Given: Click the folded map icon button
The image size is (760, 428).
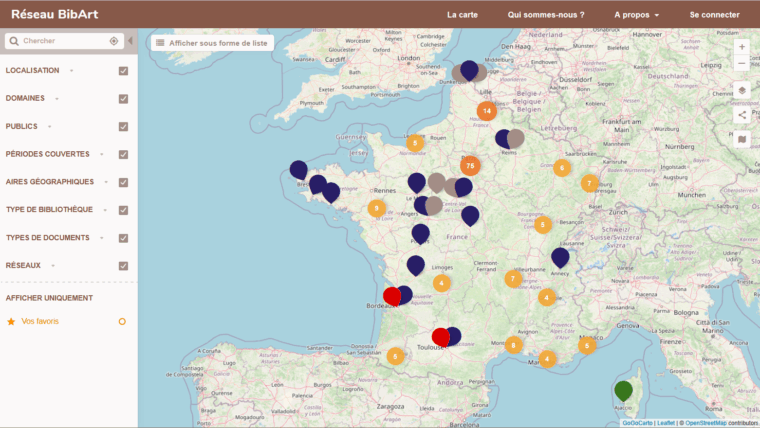Looking at the screenshot, I should click(741, 139).
